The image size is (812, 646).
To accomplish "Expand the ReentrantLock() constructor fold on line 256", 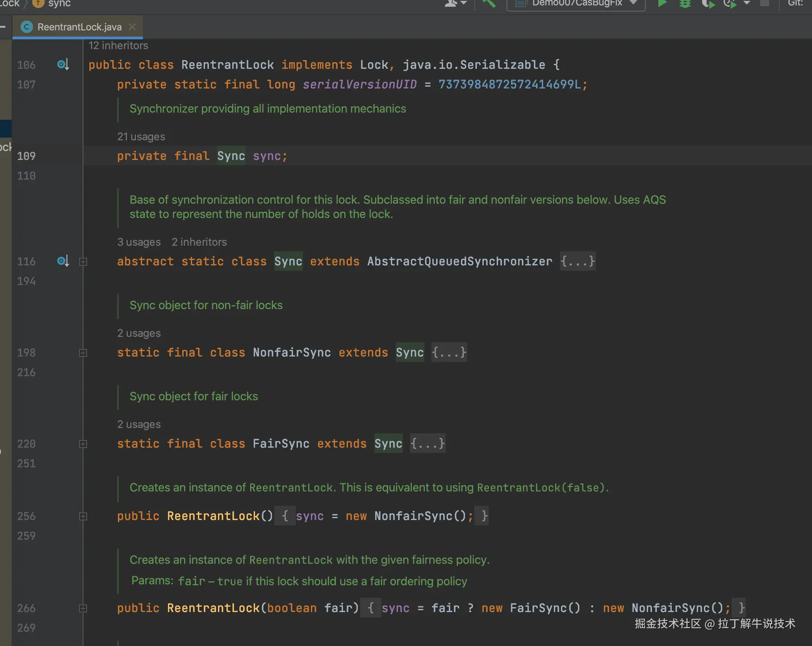I will tap(83, 516).
